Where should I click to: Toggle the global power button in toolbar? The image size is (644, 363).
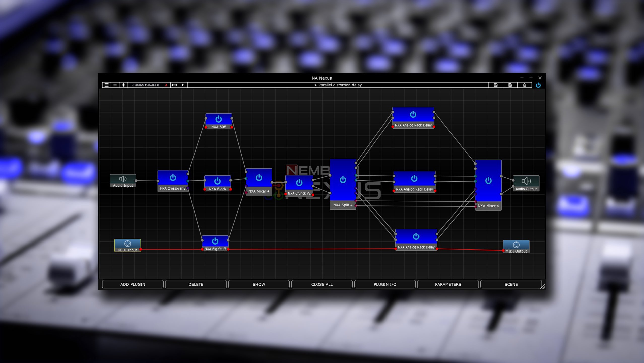pos(538,85)
